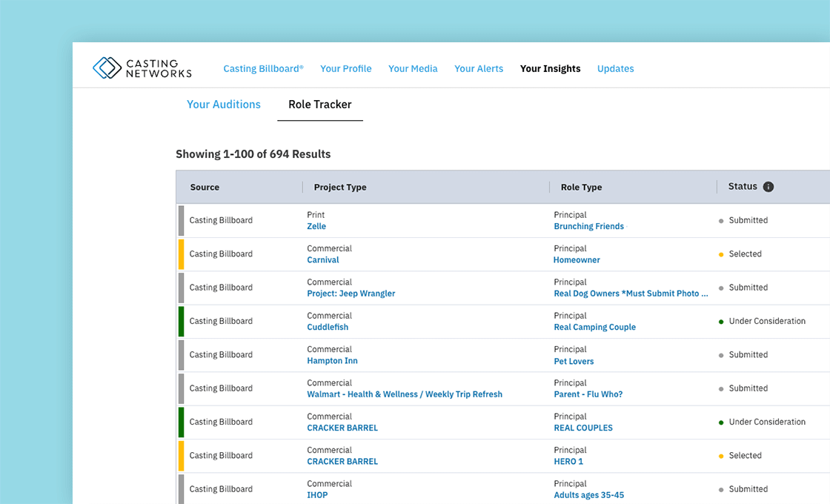The width and height of the screenshot is (830, 504).
Task: Open Walmart Health & Wellness project
Action: (x=405, y=394)
